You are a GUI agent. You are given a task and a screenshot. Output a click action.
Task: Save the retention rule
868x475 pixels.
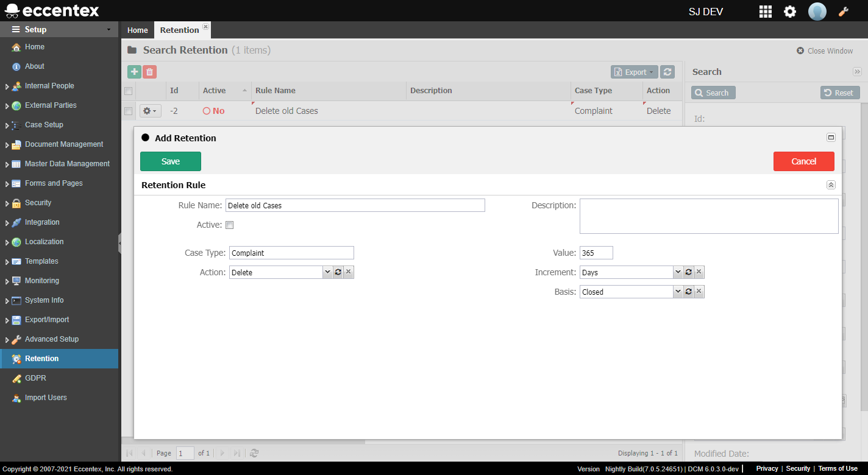[171, 161]
